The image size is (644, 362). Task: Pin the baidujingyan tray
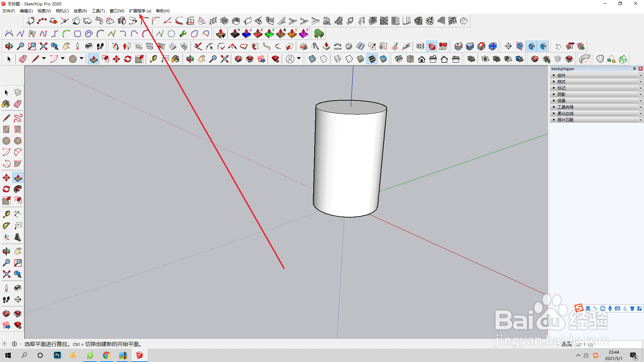click(x=634, y=69)
